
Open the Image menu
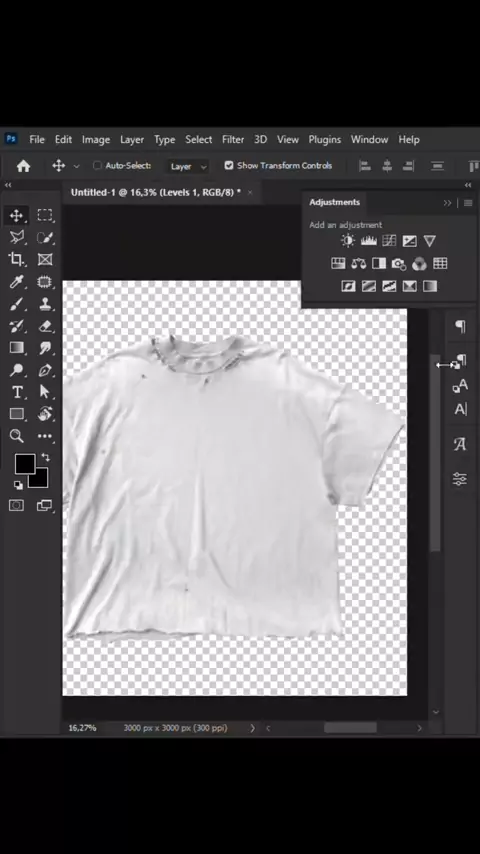click(96, 139)
